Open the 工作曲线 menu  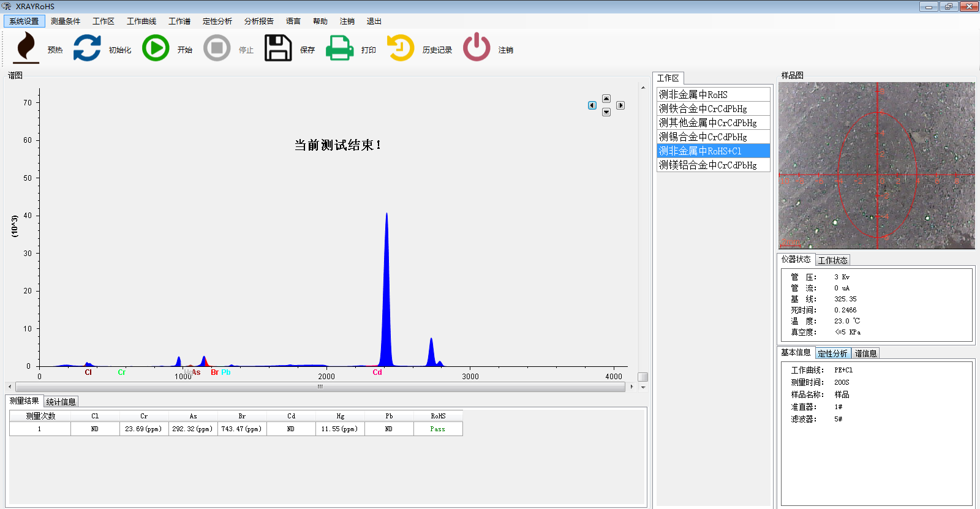141,21
